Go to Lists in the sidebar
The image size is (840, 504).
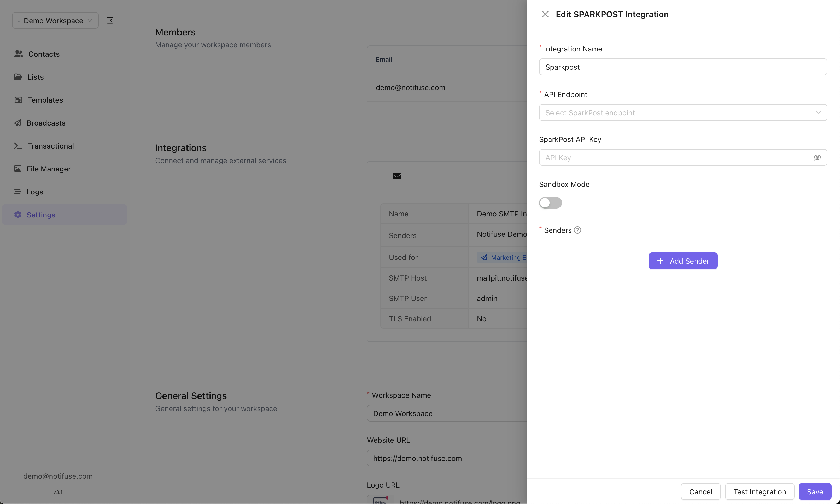[x=64, y=77]
